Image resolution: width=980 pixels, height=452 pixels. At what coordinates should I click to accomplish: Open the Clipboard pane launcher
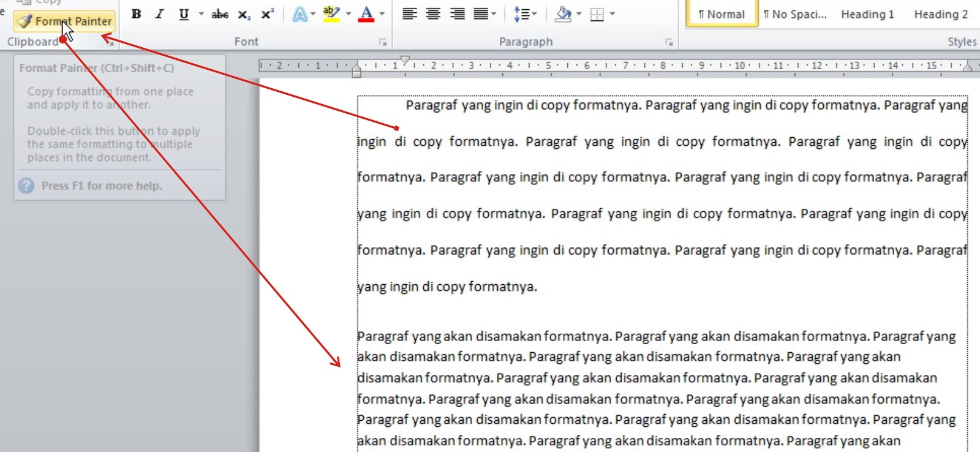coord(110,42)
